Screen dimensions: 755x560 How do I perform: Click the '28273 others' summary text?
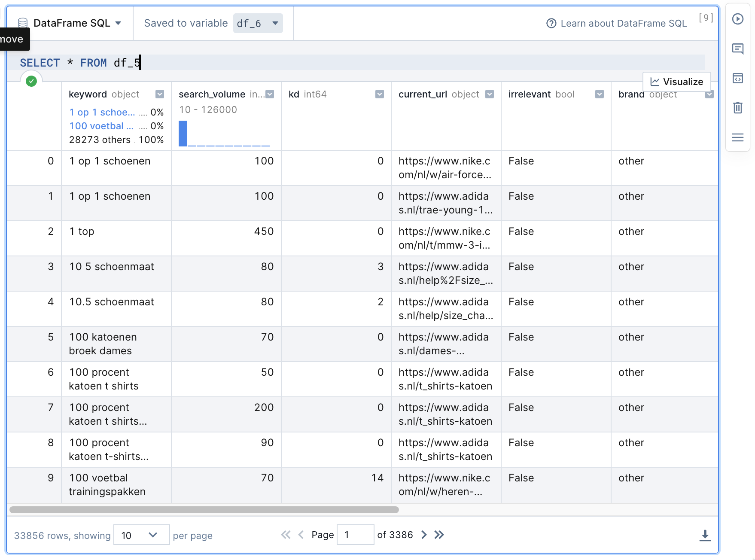[100, 140]
